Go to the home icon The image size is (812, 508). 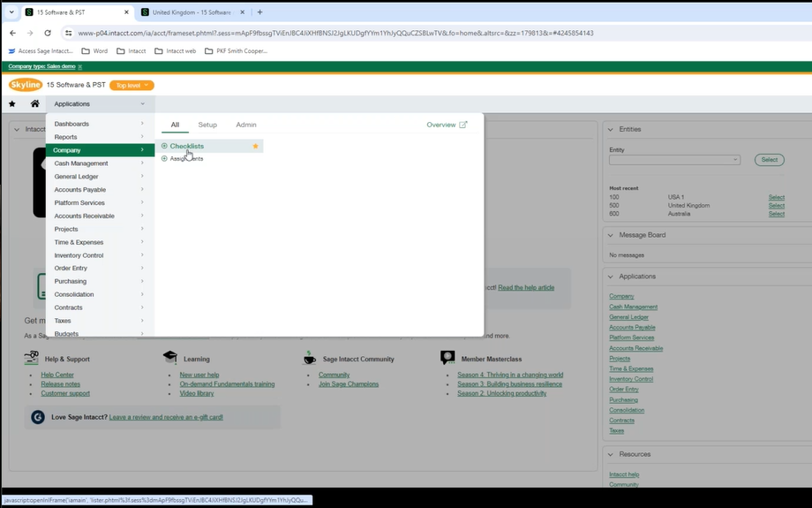click(x=34, y=103)
